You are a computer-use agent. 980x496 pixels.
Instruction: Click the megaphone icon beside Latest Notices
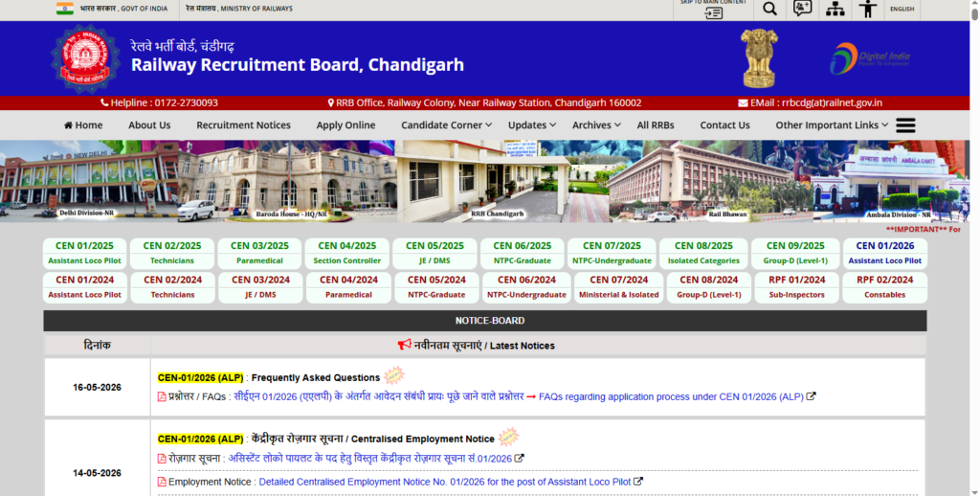point(405,344)
